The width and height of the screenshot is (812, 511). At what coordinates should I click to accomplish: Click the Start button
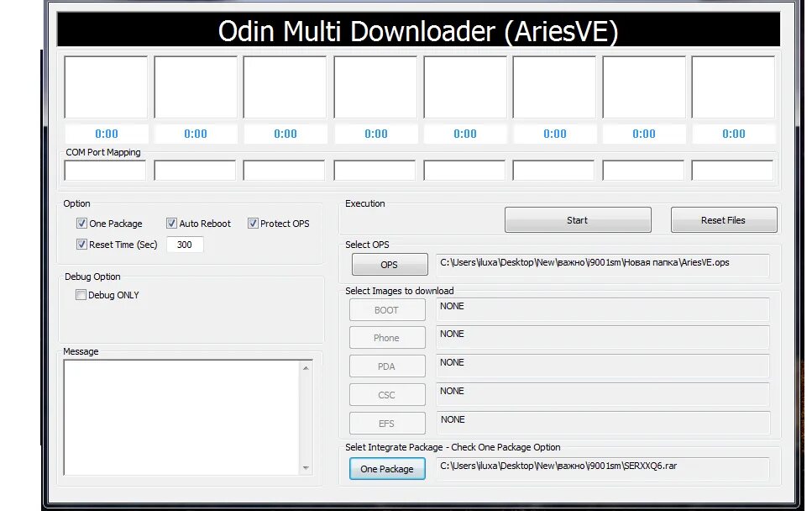[x=578, y=220]
